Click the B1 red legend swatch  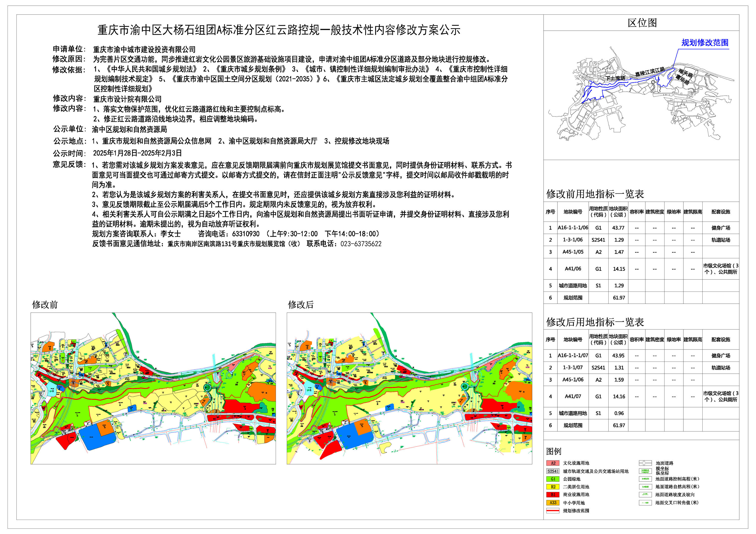click(x=553, y=495)
